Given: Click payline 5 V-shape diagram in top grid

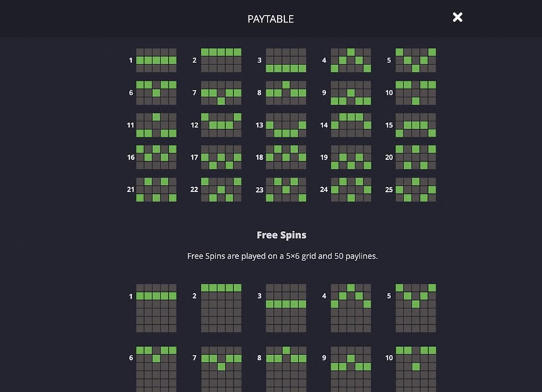Looking at the screenshot, I should [416, 60].
